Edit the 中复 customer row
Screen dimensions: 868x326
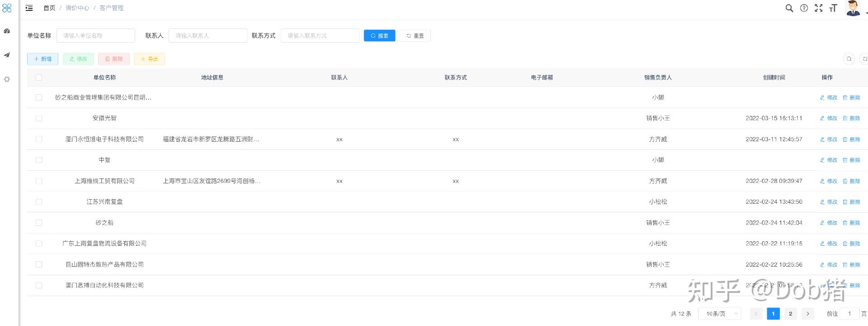click(829, 160)
